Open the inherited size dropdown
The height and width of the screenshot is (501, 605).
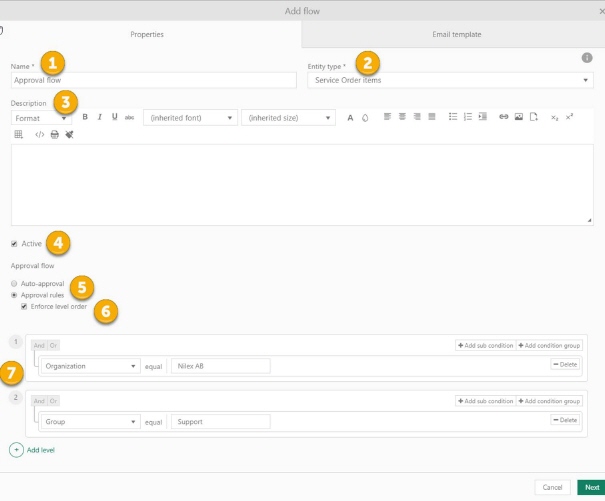(288, 118)
